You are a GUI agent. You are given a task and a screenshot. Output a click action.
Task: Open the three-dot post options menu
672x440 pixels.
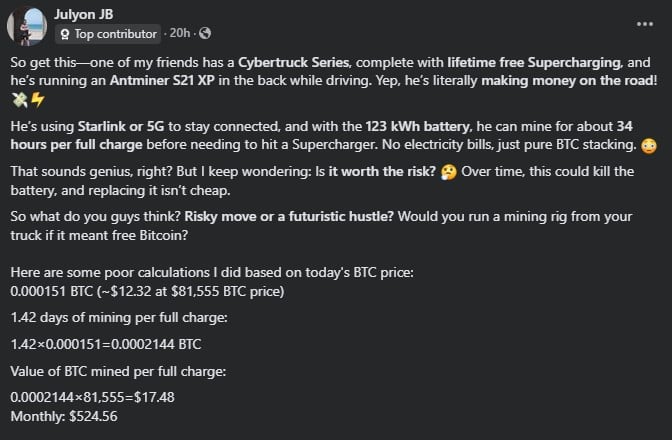tap(646, 23)
